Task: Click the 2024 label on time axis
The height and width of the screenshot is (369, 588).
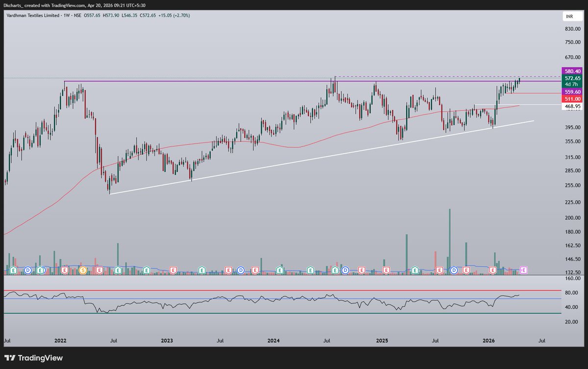Action: [x=273, y=340]
